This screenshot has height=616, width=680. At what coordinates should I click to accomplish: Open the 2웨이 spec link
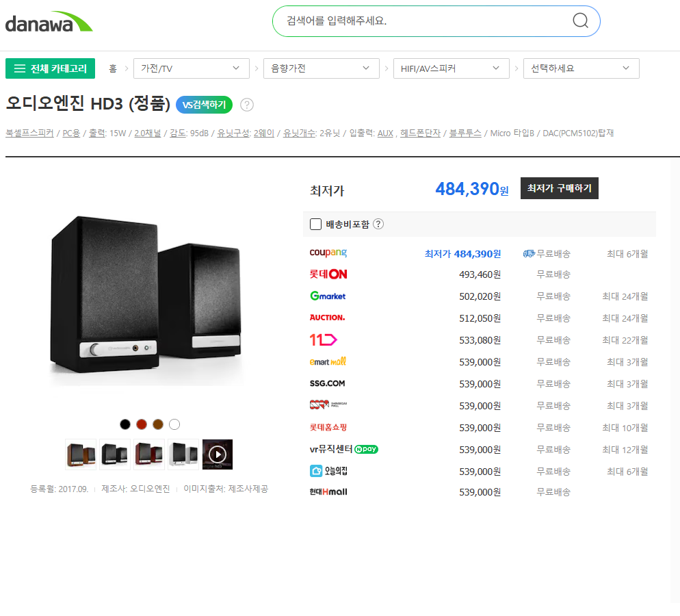tap(264, 133)
